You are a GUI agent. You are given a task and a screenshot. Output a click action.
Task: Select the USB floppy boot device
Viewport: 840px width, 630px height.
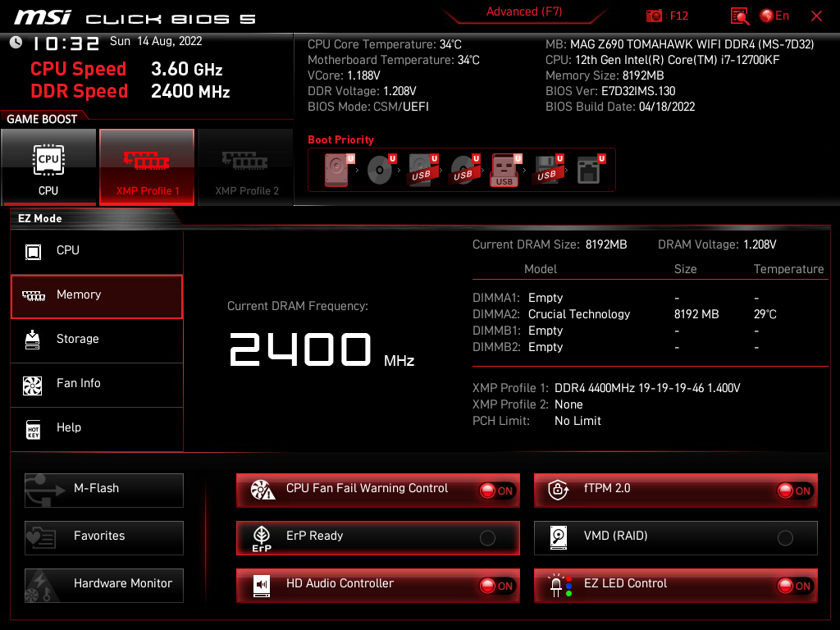(548, 170)
